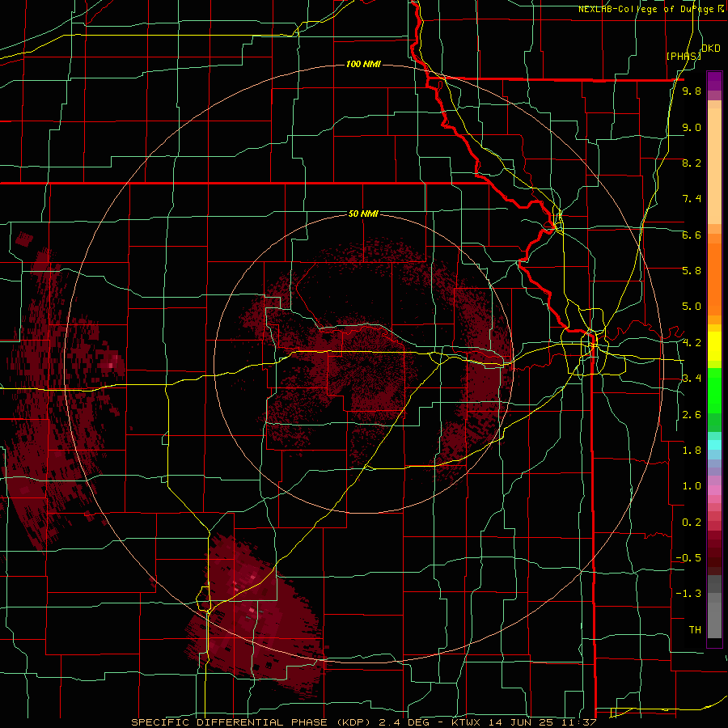Click the 9.0 value on the color scale
Image resolution: width=728 pixels, height=728 pixels.
692,127
